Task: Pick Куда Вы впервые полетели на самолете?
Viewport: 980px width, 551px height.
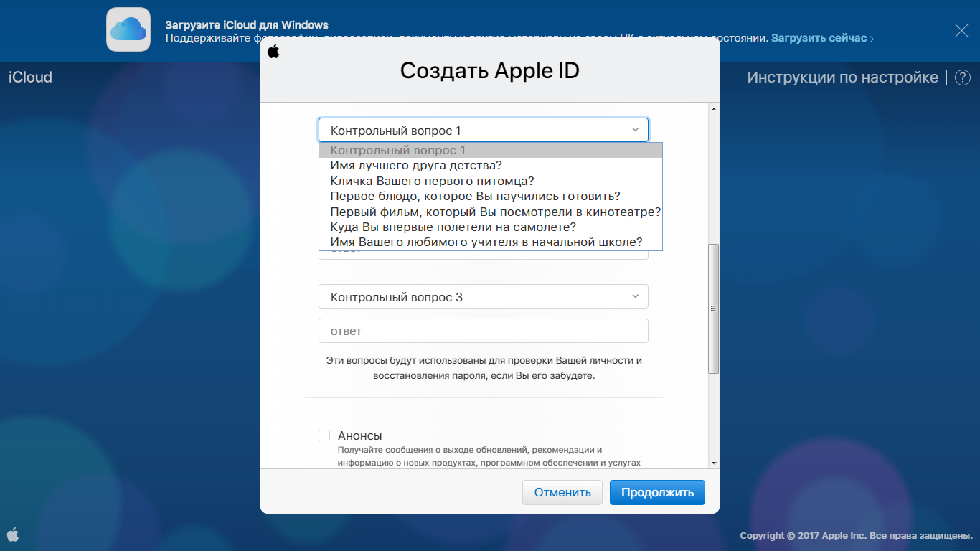Action: (491, 227)
